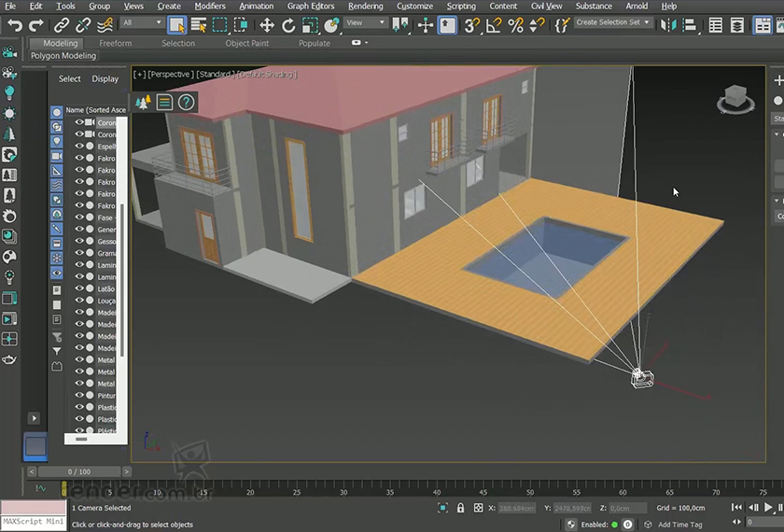Activate the Select and Rotate tool
Image resolution: width=784 pixels, height=532 pixels.
(x=288, y=25)
